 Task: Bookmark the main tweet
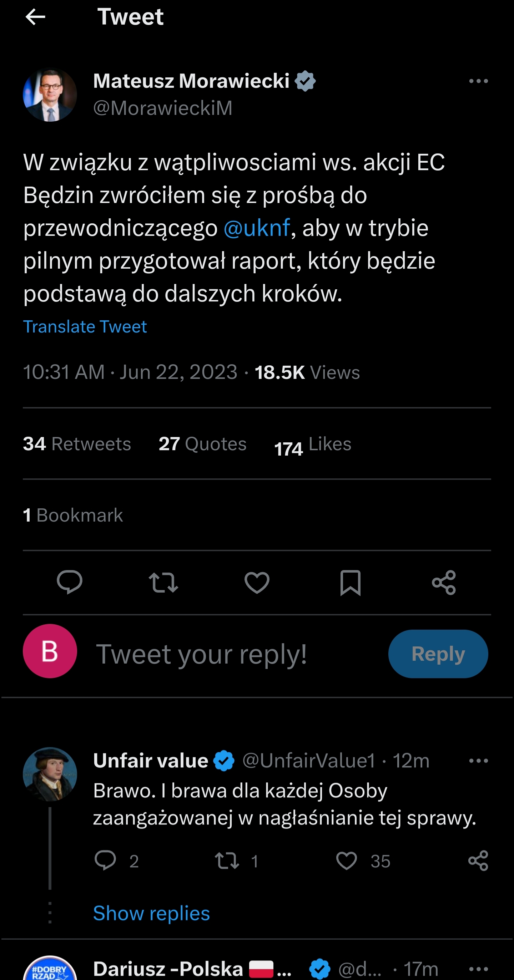tap(350, 582)
